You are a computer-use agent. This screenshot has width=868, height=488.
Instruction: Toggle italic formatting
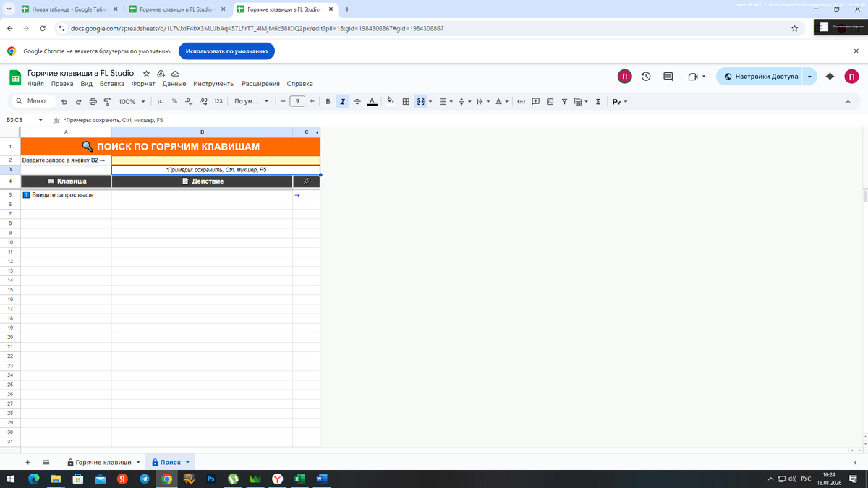[342, 101]
